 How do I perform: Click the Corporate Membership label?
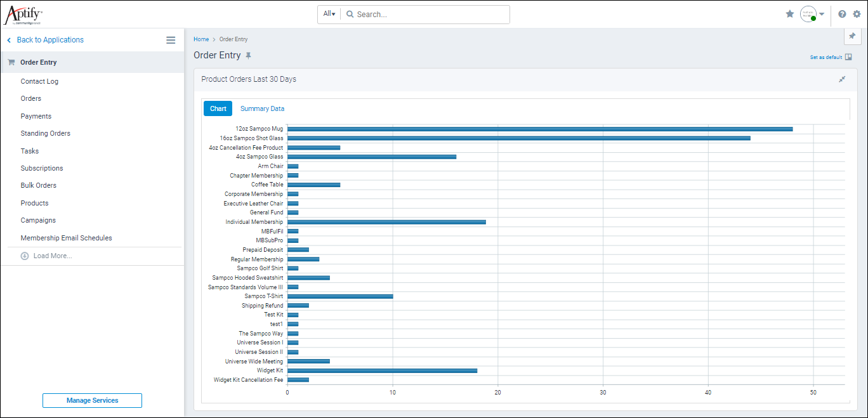point(254,194)
